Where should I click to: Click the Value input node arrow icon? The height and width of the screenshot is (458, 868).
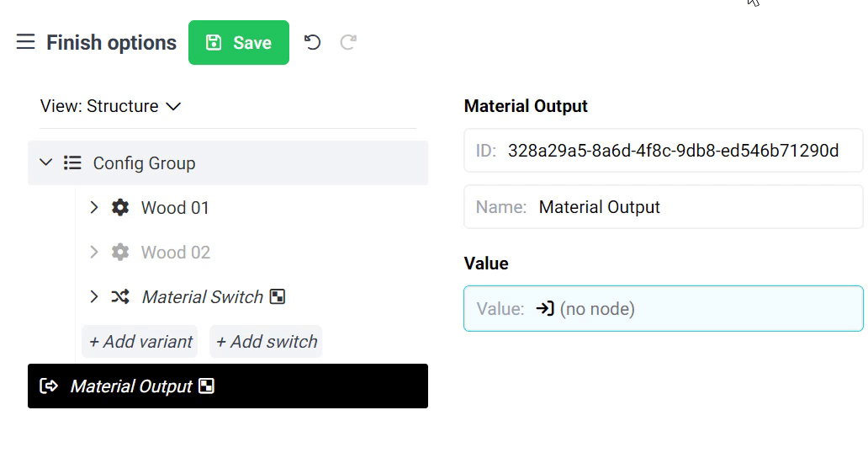click(545, 309)
